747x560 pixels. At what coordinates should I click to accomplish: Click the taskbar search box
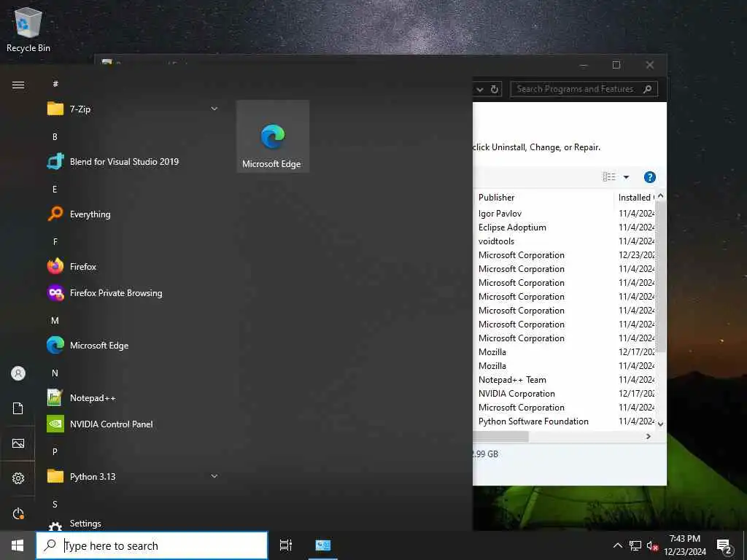(152, 545)
